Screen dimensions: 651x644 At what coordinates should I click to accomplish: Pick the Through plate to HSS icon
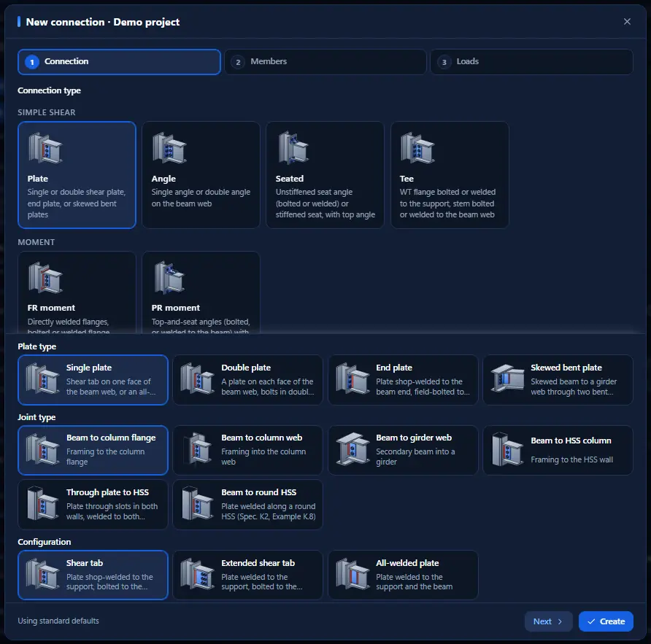point(42,504)
